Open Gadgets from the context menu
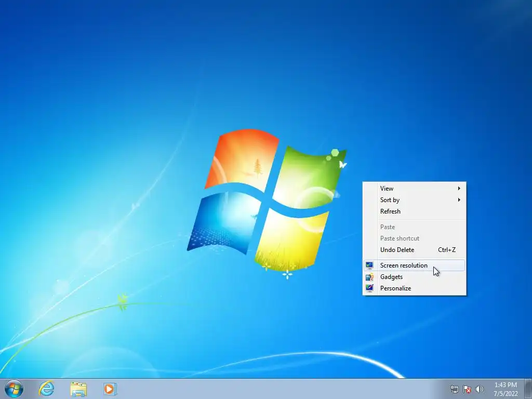 414,277
